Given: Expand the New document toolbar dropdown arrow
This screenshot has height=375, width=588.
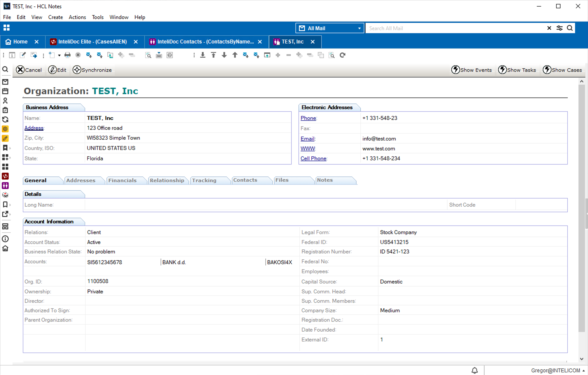Looking at the screenshot, I should [x=59, y=55].
